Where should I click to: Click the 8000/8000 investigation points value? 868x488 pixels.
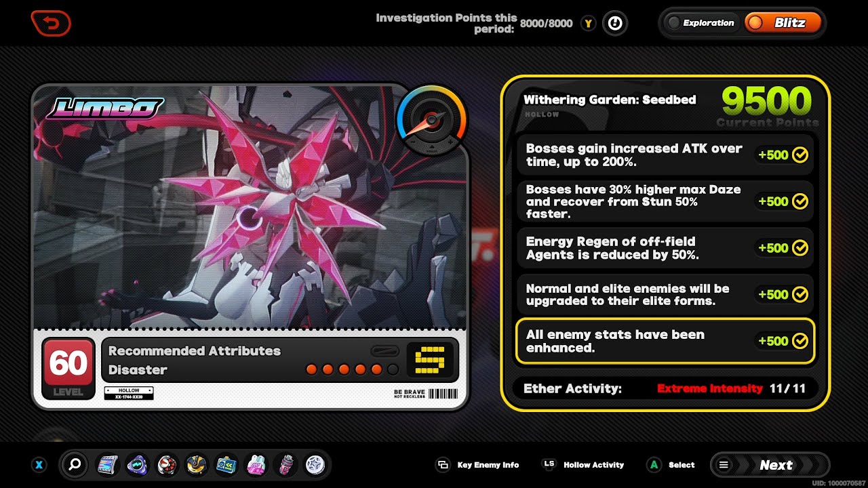[x=547, y=24]
